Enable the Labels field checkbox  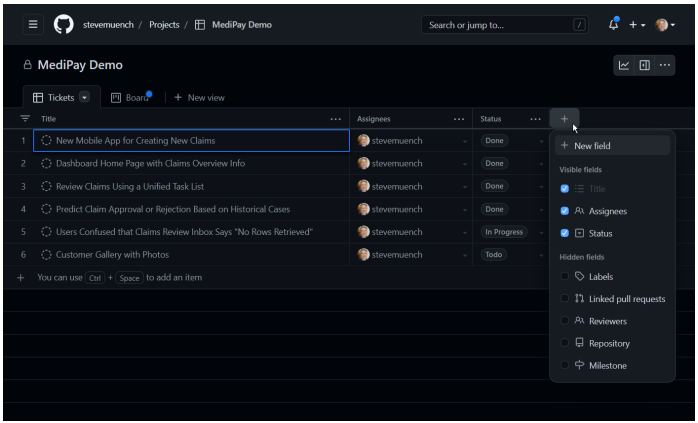point(564,277)
